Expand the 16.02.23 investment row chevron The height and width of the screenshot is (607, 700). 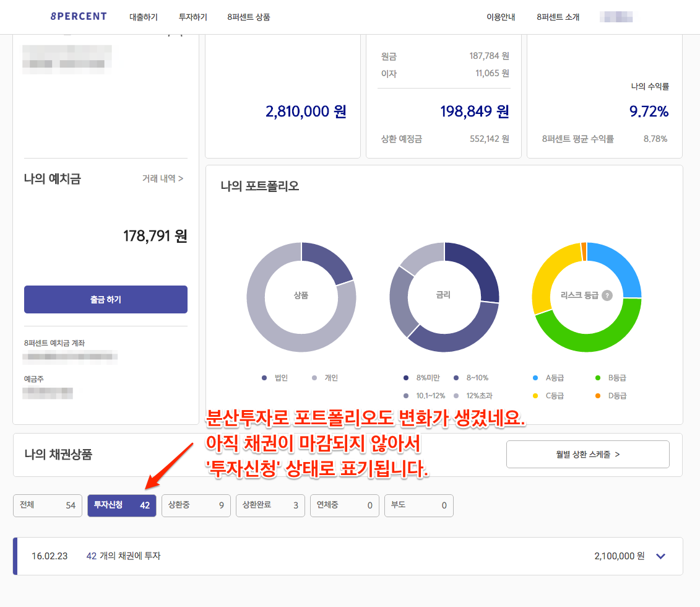point(660,556)
